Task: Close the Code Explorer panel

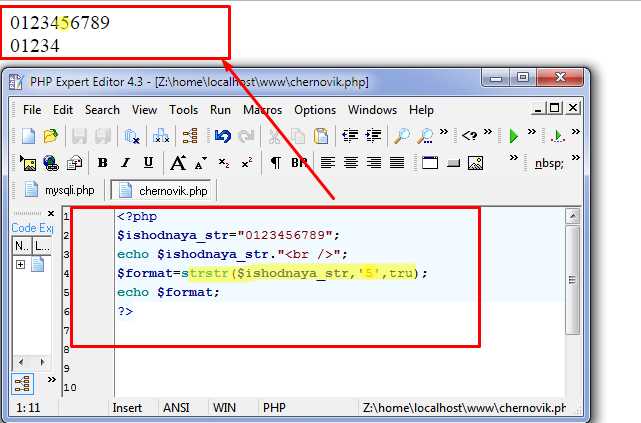Action: point(51,213)
